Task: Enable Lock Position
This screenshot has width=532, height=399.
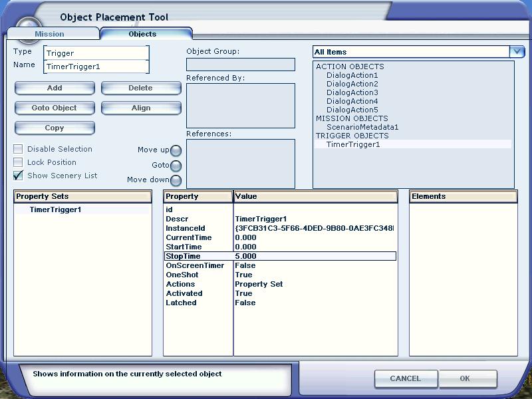Action: click(x=17, y=162)
